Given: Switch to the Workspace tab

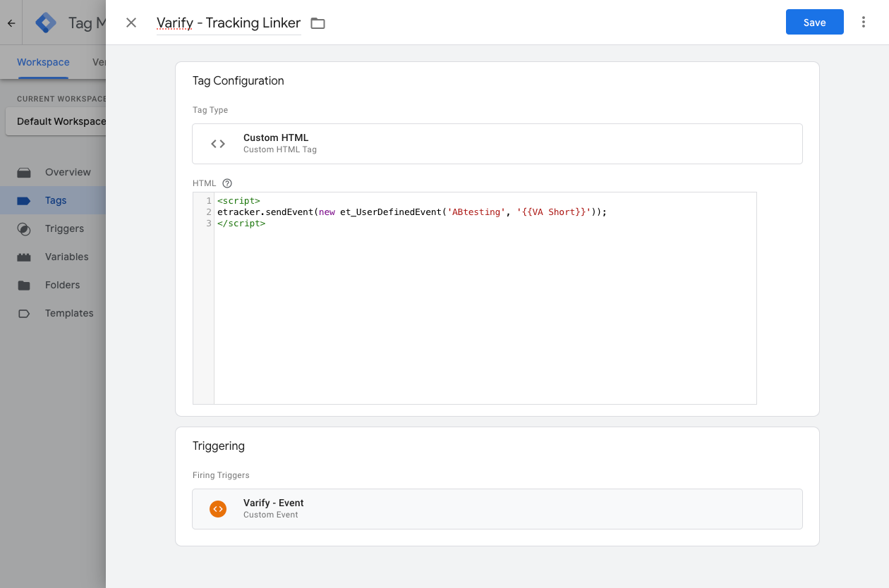Looking at the screenshot, I should tap(43, 62).
